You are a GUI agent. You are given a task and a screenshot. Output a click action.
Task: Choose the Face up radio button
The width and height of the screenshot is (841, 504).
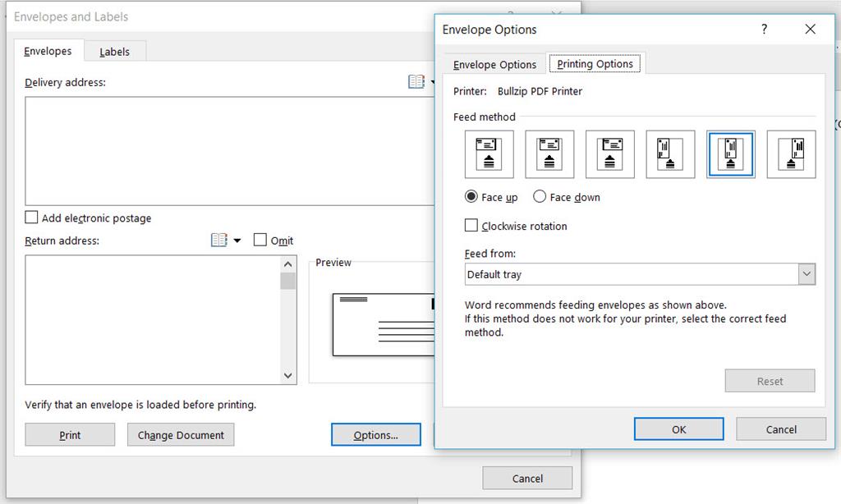pos(471,197)
